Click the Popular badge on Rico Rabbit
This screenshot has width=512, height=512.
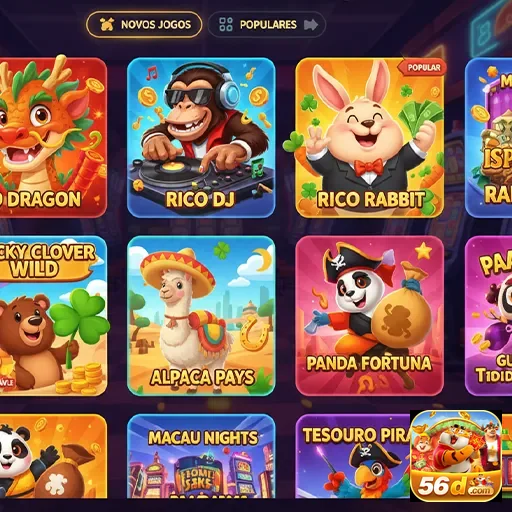pos(422,68)
